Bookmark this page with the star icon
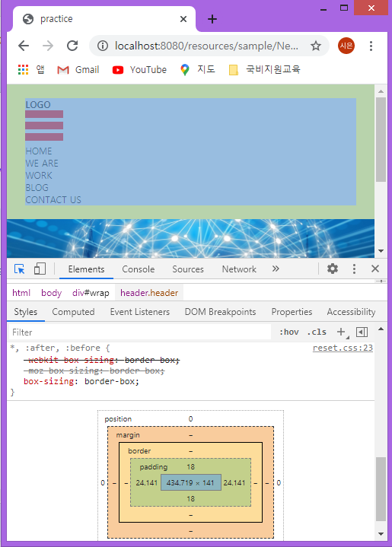 click(x=316, y=46)
